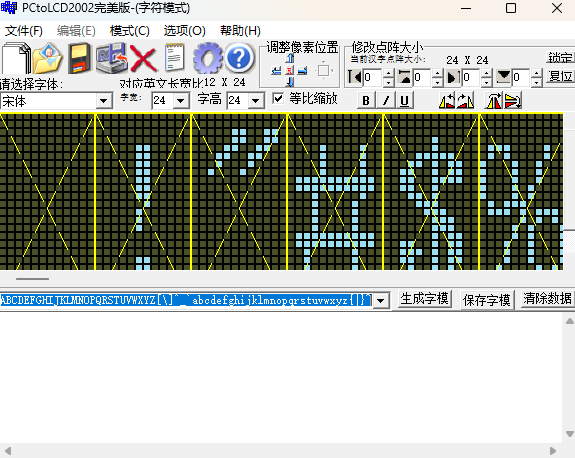Shift pixels up with the up arrow
Screen dimensions: 575x458
[290, 58]
